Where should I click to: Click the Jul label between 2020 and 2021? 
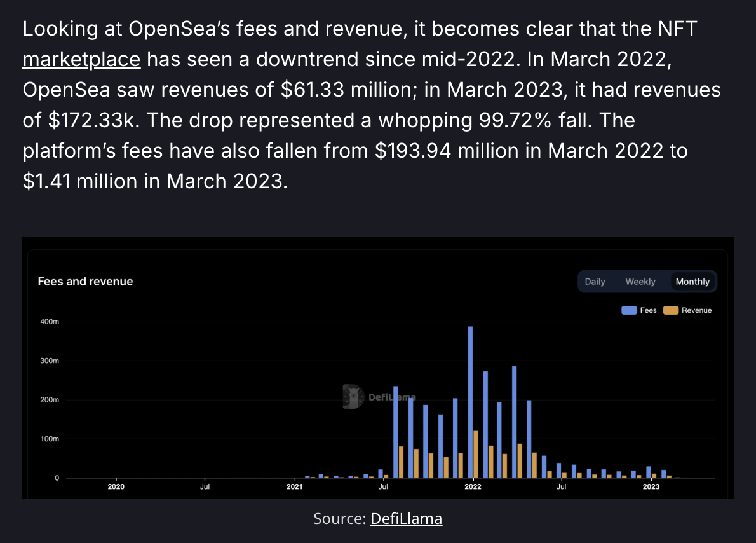click(205, 486)
